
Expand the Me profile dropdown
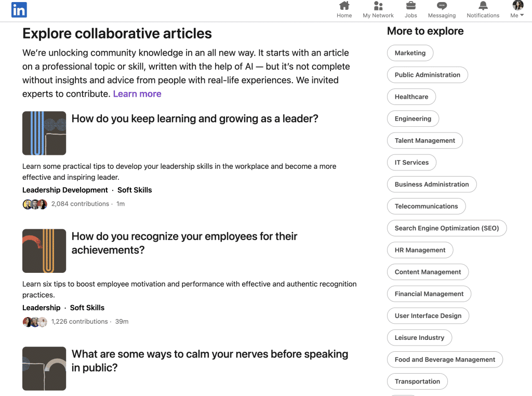pyautogui.click(x=517, y=15)
